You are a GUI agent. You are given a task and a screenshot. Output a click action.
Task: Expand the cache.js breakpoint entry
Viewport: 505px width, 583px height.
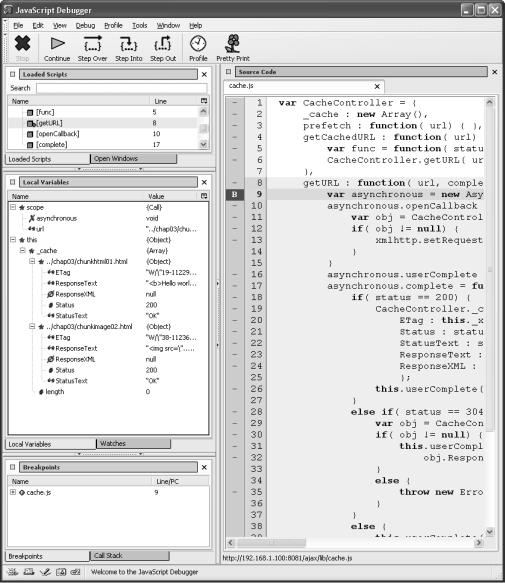tap(13, 492)
